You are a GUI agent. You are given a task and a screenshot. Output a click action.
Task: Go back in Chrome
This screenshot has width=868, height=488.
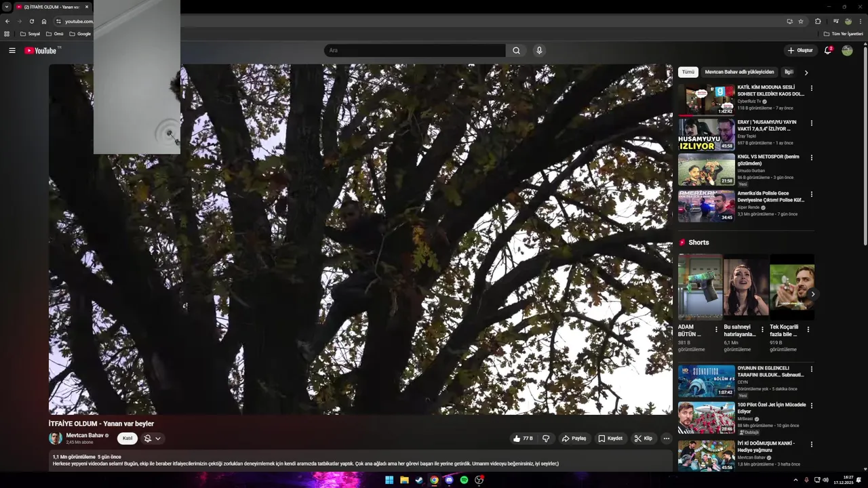pyautogui.click(x=7, y=21)
